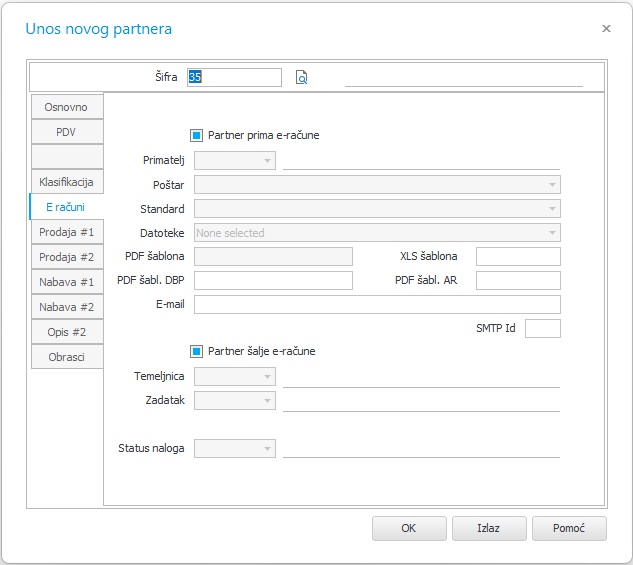Image resolution: width=633 pixels, height=565 pixels.
Task: Confirm with the OK button
Action: tap(409, 528)
